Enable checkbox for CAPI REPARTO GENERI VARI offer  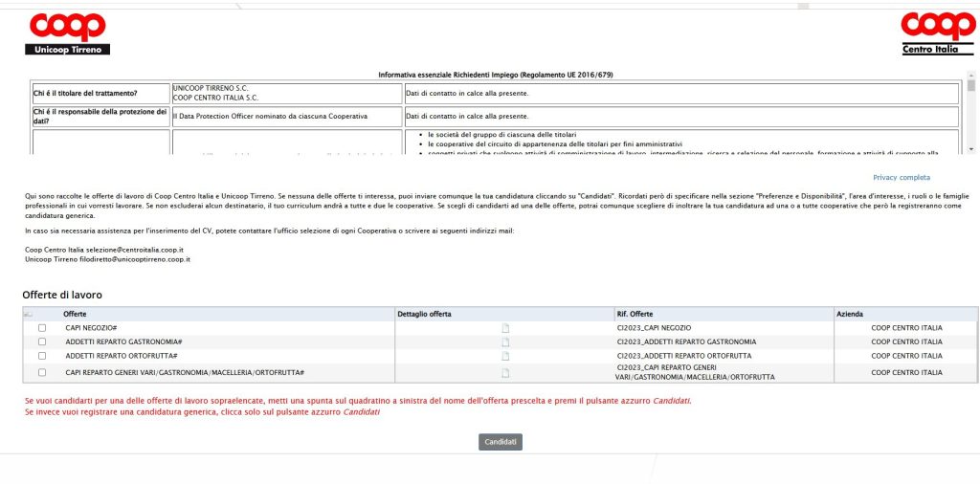click(x=42, y=373)
